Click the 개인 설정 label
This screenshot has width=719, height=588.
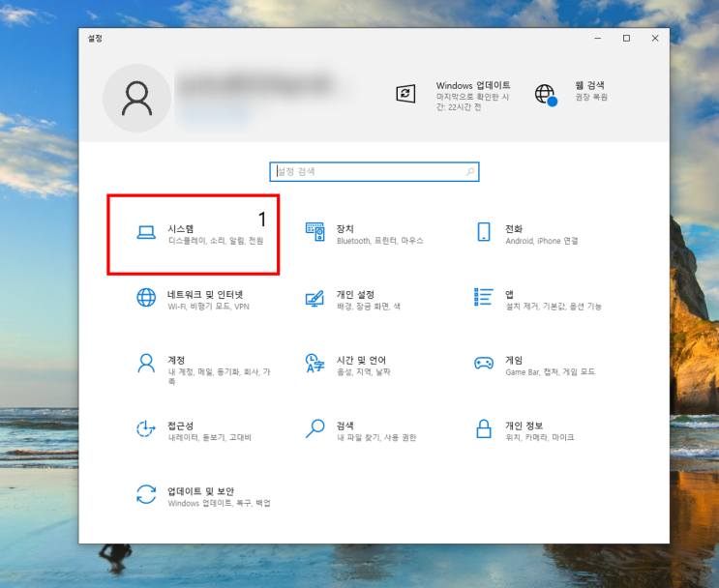pyautogui.click(x=355, y=294)
